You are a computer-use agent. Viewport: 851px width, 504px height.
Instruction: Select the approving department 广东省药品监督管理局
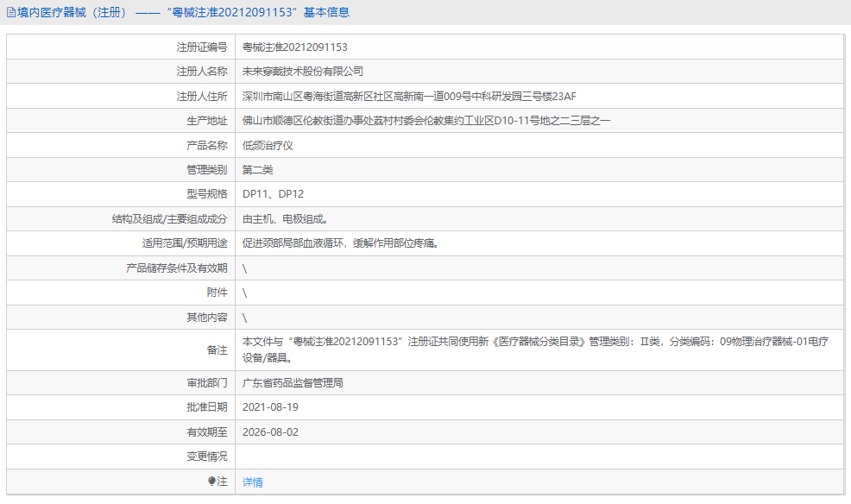pos(293,383)
